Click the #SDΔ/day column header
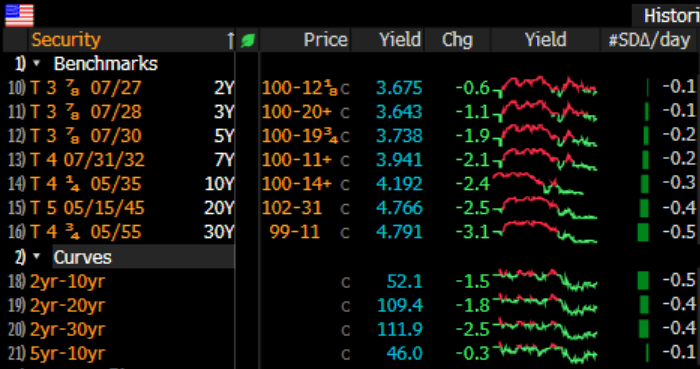The image size is (700, 369). (x=649, y=40)
